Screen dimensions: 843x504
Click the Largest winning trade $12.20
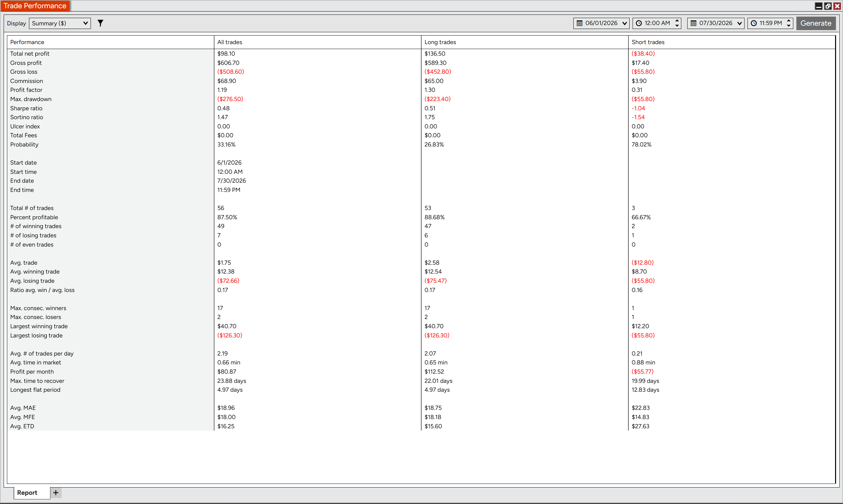point(640,326)
